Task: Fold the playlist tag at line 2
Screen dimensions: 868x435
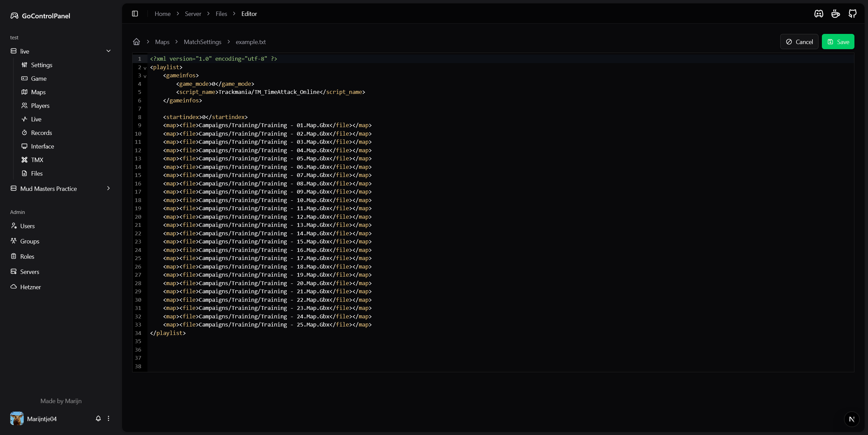Action: tap(145, 68)
